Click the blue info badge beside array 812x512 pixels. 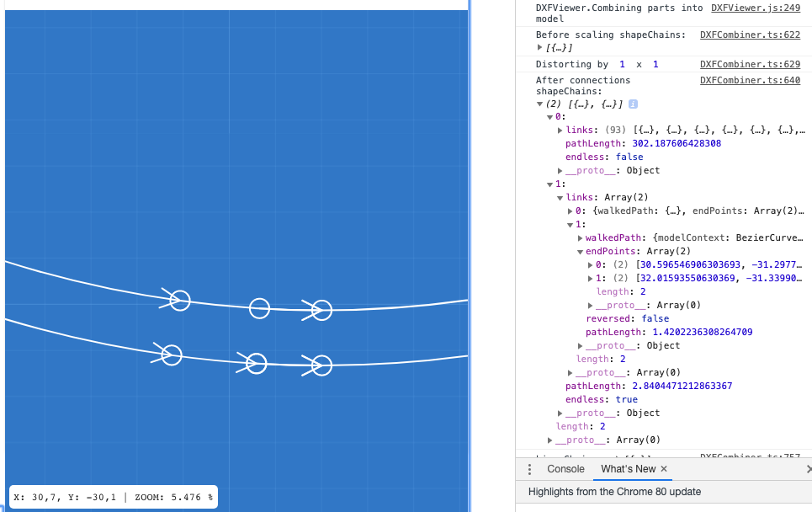pyautogui.click(x=633, y=104)
